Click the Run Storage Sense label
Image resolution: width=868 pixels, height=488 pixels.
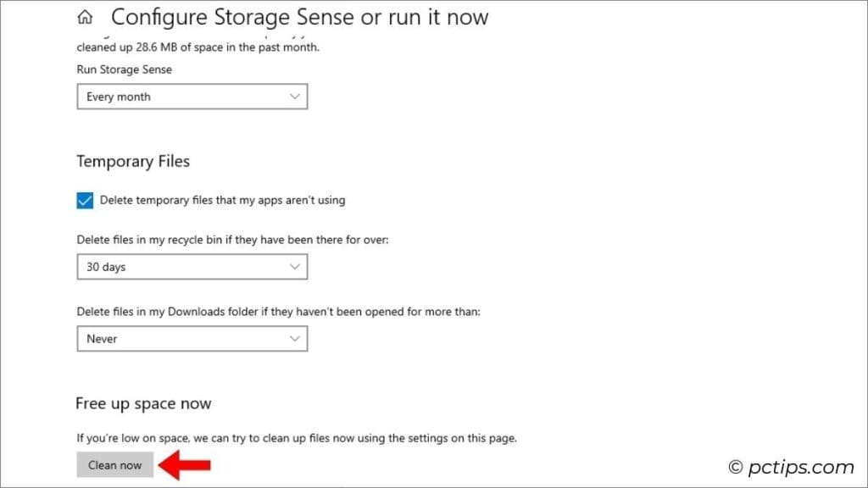[x=124, y=69]
